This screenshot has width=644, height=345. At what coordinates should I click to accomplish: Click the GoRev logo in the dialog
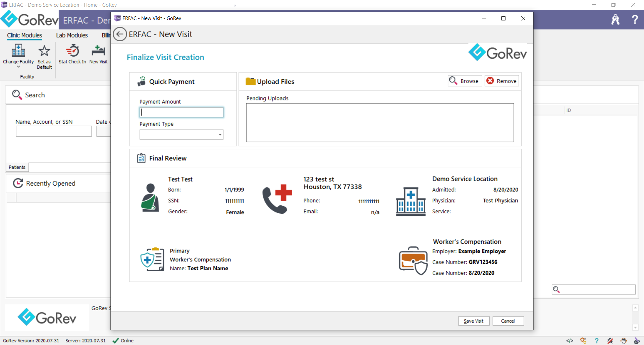click(x=497, y=53)
